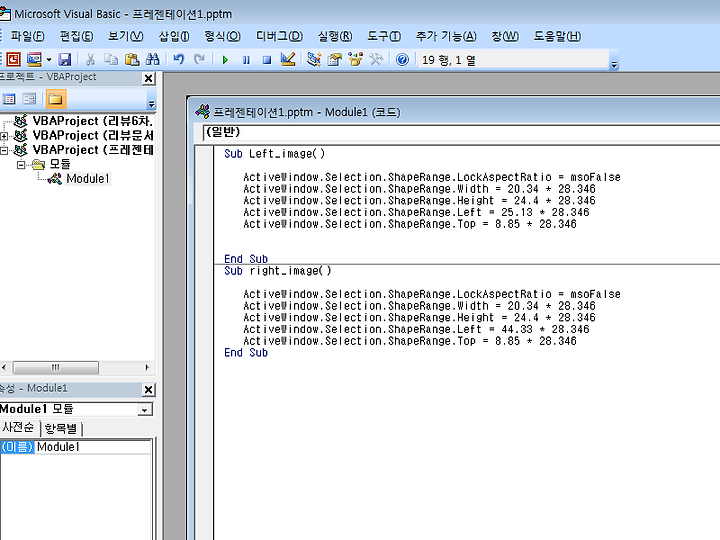Switch to the 항목별 tab
The width and height of the screenshot is (720, 540).
pos(61,428)
